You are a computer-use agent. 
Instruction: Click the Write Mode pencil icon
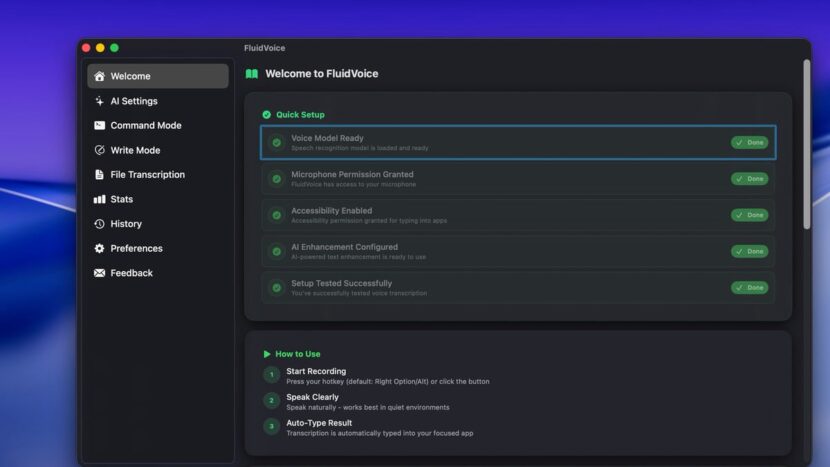[x=99, y=150]
